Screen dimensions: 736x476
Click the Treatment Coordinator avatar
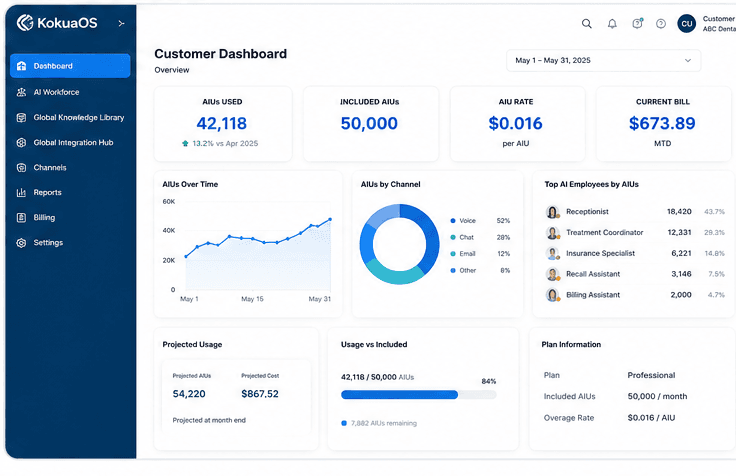click(x=553, y=233)
